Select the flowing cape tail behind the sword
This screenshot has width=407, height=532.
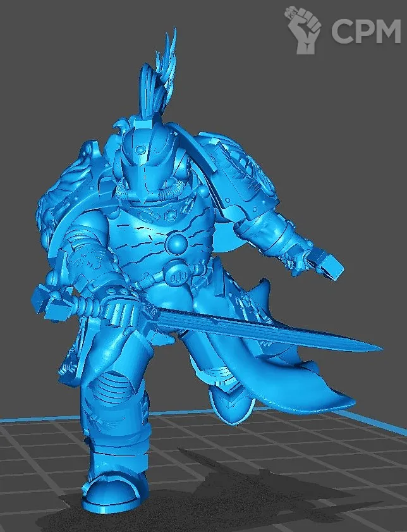[x=316, y=386]
